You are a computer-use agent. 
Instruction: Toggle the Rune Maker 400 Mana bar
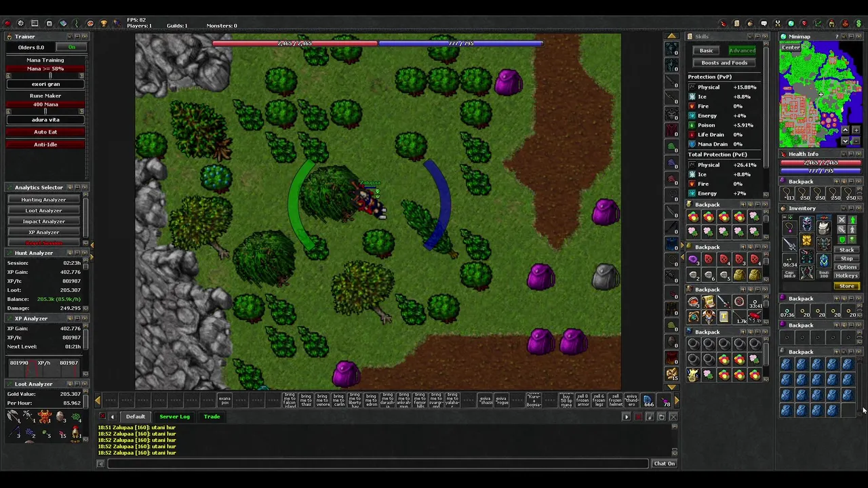[x=45, y=104]
